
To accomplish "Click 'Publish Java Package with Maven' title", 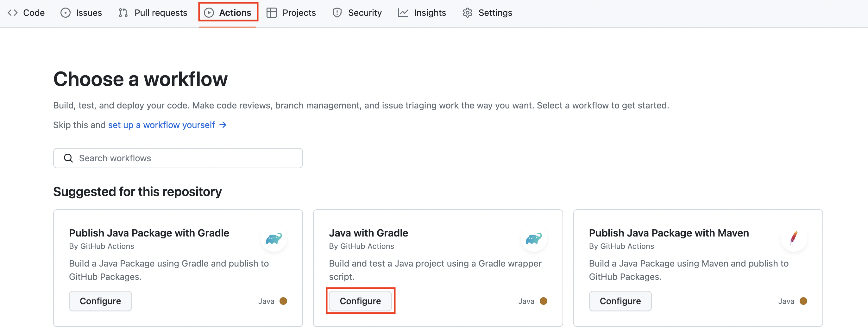I will [669, 233].
